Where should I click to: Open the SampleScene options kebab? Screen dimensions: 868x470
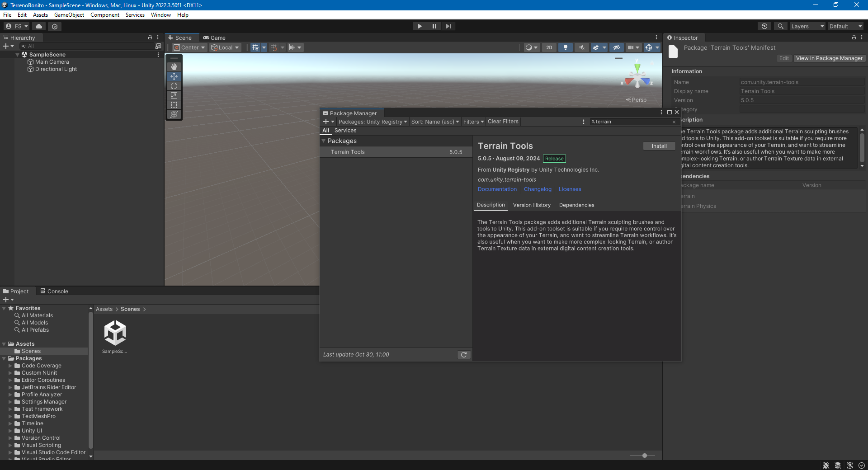tap(158, 55)
